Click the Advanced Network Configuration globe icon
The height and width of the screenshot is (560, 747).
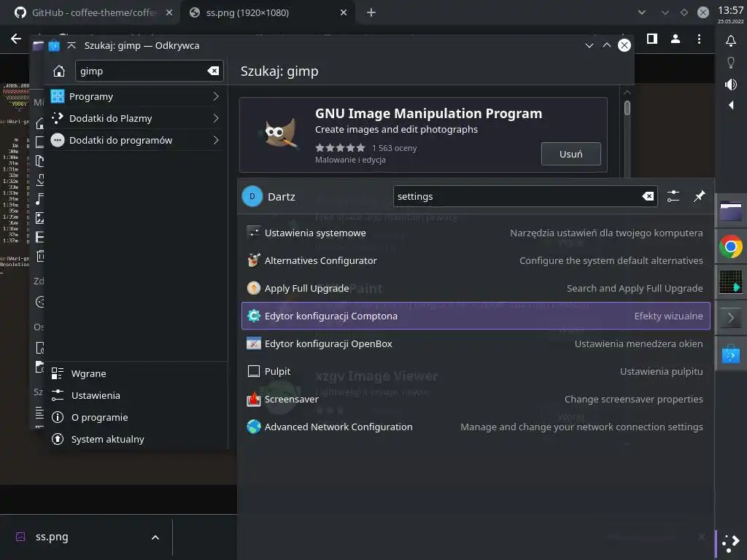point(253,427)
